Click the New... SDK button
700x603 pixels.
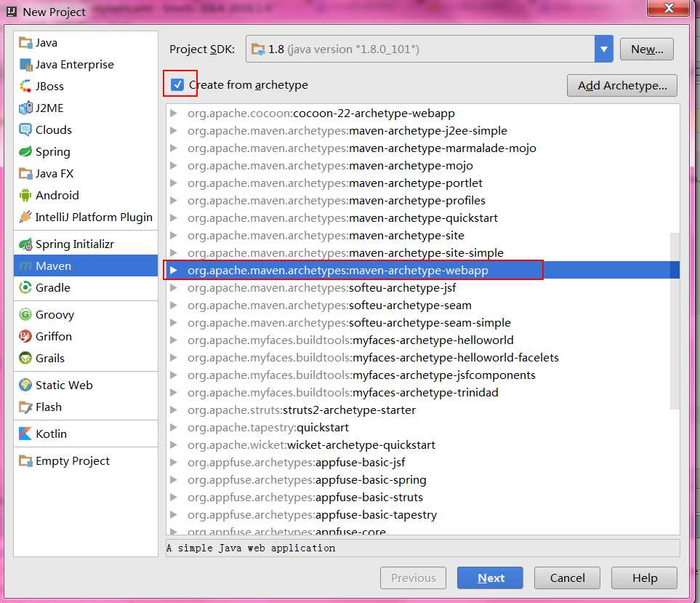pos(646,49)
